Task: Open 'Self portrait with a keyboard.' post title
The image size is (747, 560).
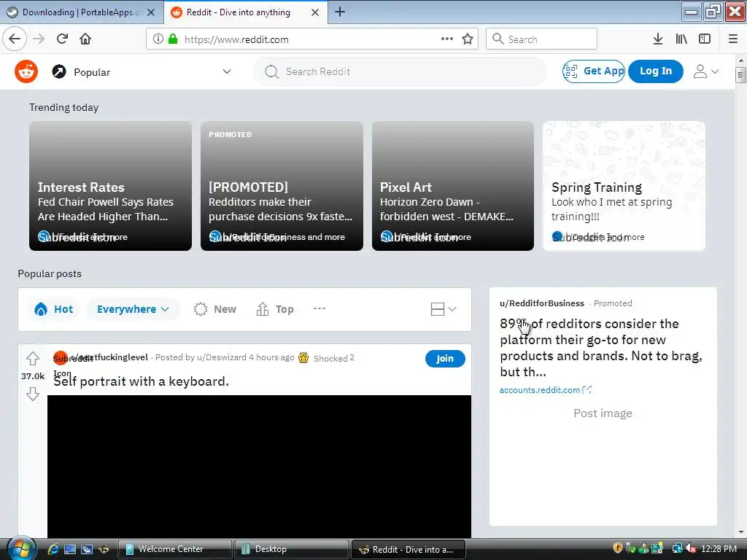Action: click(x=141, y=381)
